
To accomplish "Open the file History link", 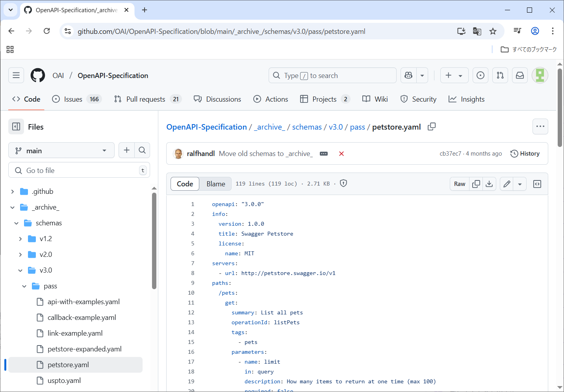I will tap(525, 154).
